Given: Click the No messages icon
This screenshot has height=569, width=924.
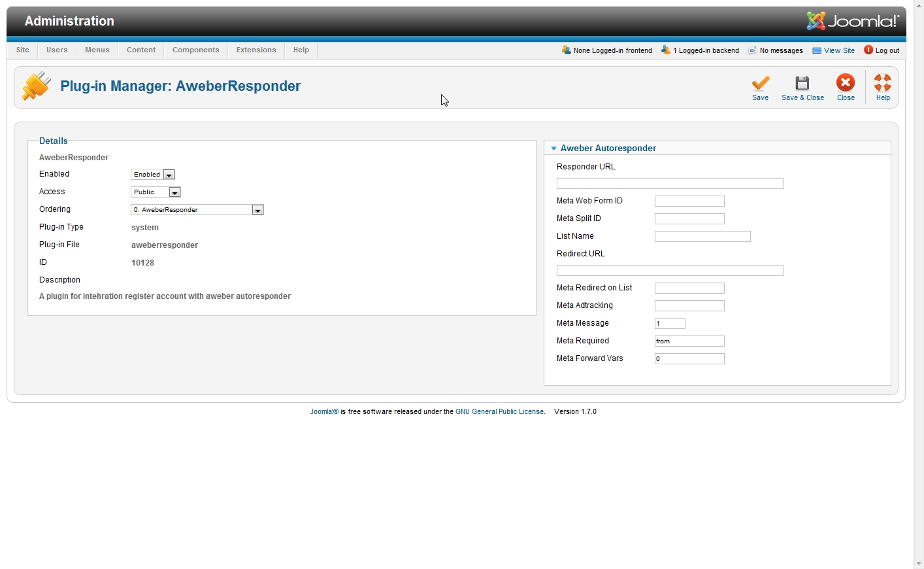Looking at the screenshot, I should point(752,50).
